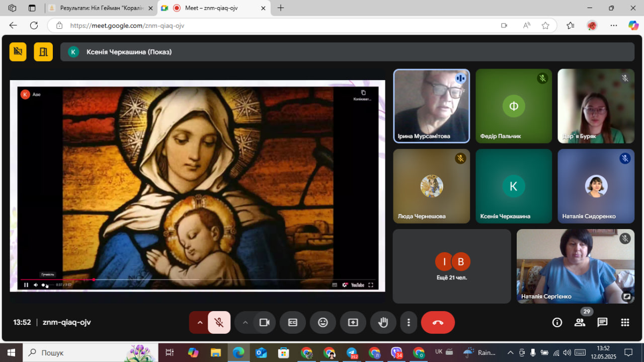This screenshot has width=644, height=362.
Task: Close the Результати: Ніл Гейман tab
Action: click(150, 8)
